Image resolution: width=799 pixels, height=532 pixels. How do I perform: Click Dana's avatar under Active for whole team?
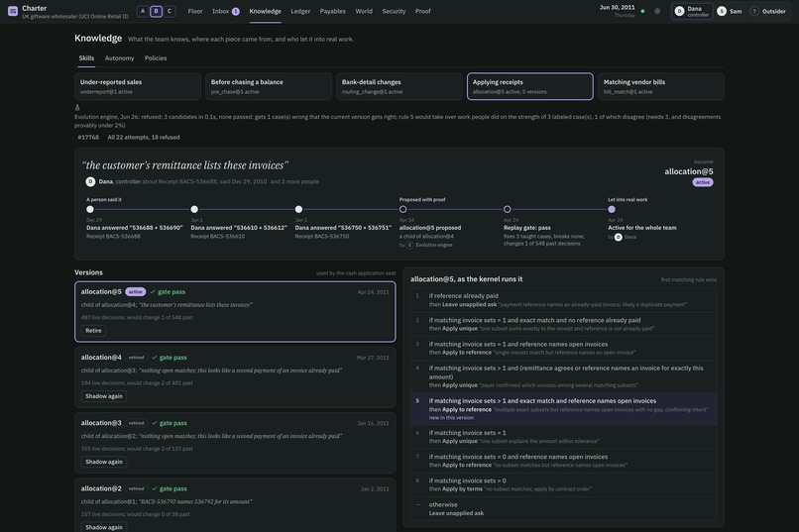pos(619,237)
